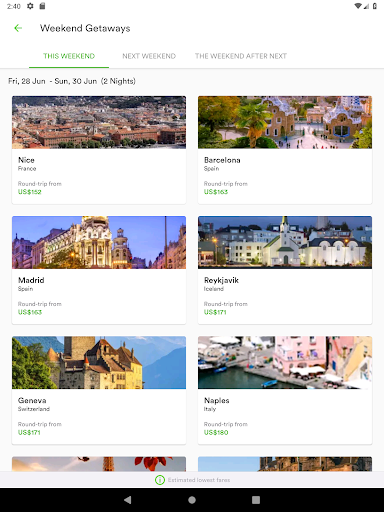Tap the green back arrow
The image size is (384, 512).
(18, 28)
